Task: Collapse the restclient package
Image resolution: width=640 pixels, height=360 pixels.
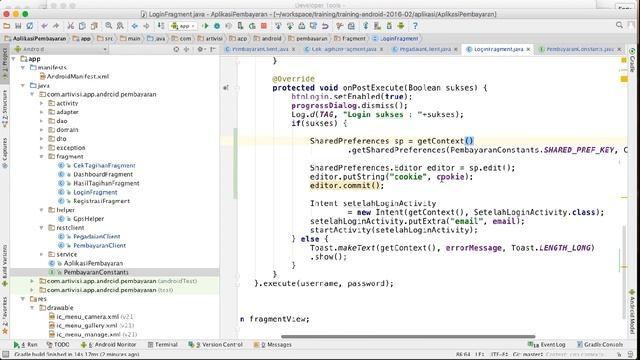Action: (42, 228)
